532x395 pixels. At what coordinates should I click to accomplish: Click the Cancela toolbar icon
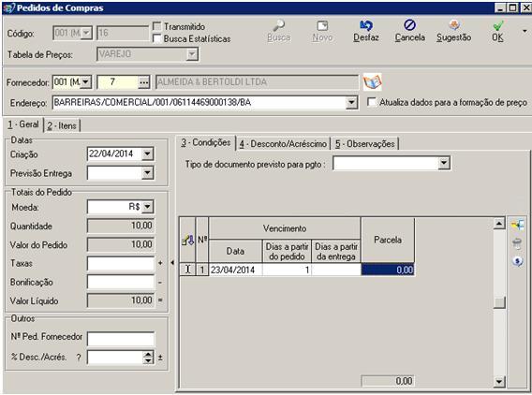tap(409, 25)
